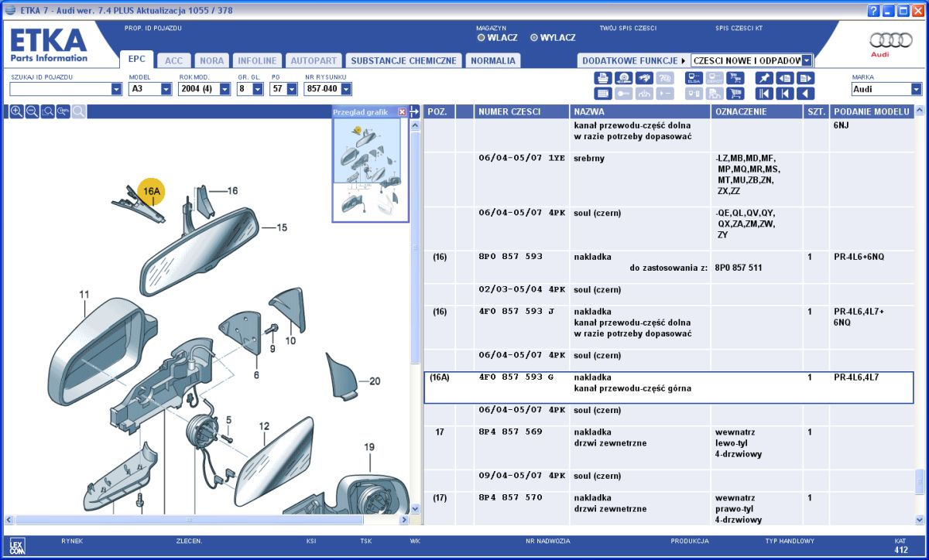
Task: Switch to the EPC tab
Action: pos(137,59)
